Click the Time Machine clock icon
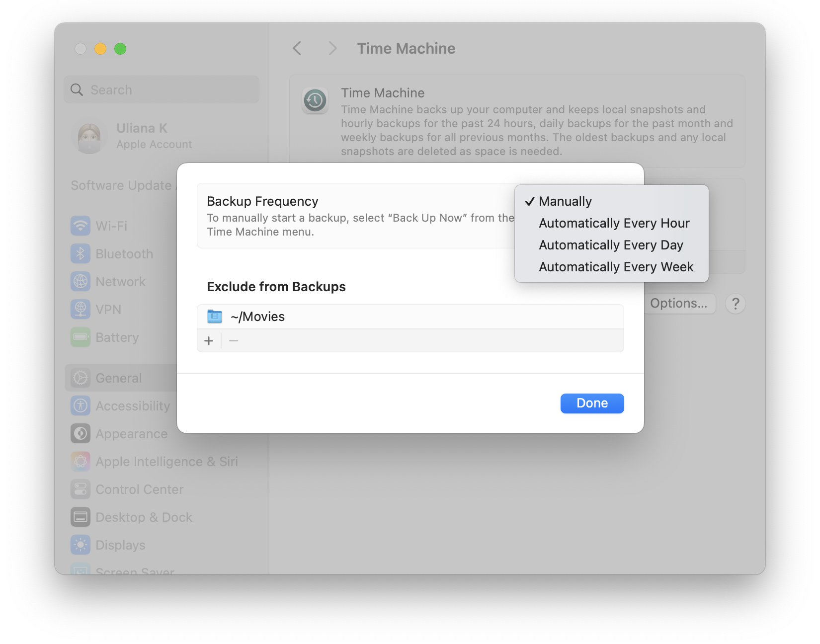Screen dimensions: 820x644 click(315, 101)
